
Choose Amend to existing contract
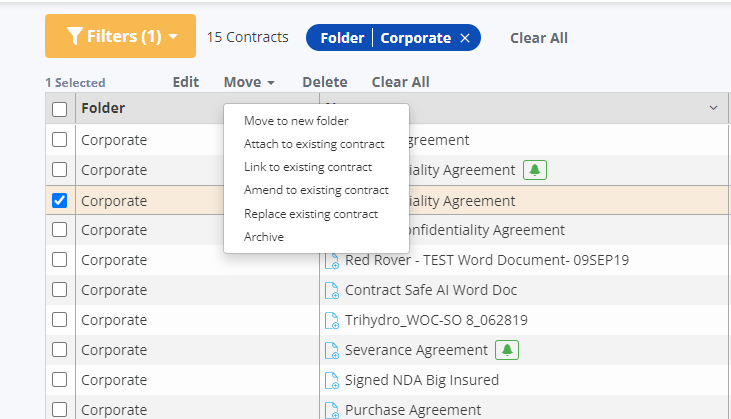click(317, 190)
